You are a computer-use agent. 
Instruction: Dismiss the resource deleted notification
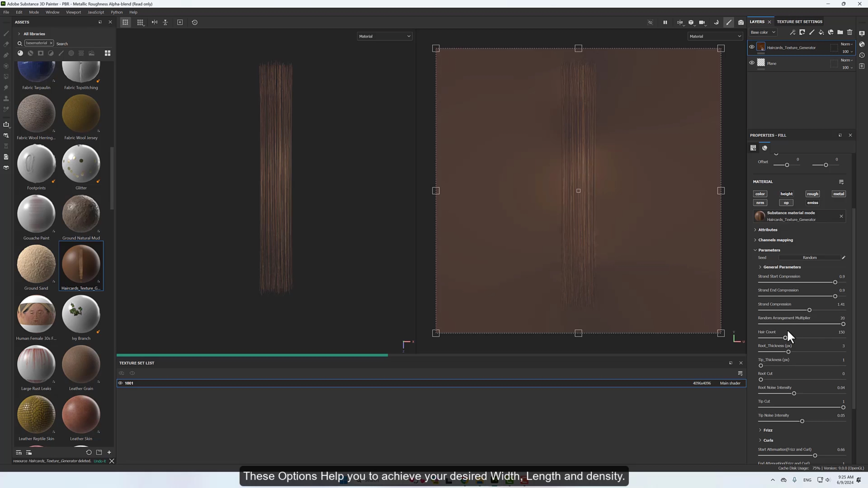pos(112,461)
